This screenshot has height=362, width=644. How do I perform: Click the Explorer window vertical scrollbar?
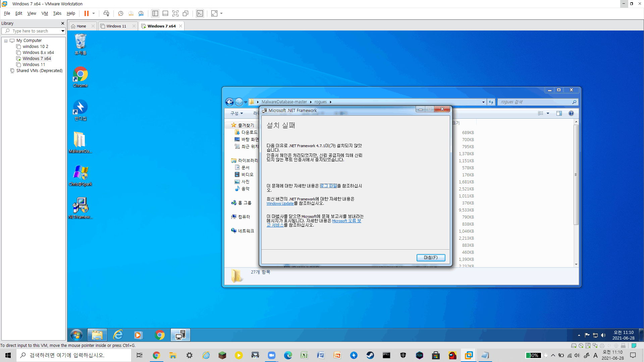(576, 174)
